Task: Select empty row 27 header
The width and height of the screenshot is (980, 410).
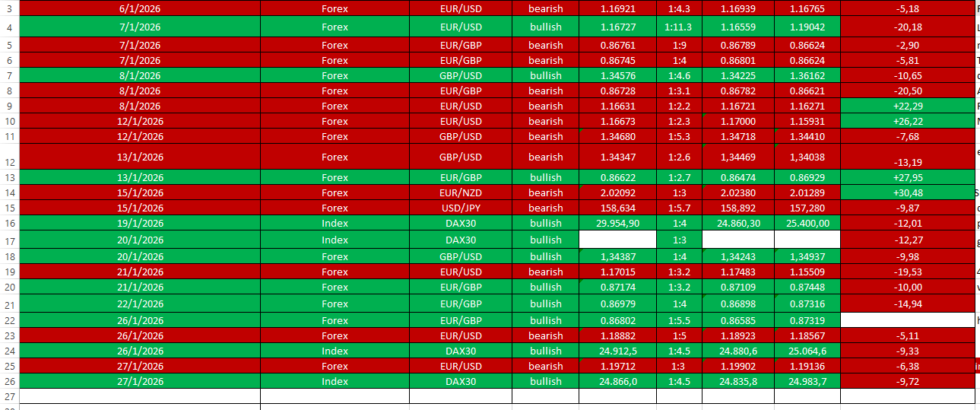Action: [x=9, y=396]
